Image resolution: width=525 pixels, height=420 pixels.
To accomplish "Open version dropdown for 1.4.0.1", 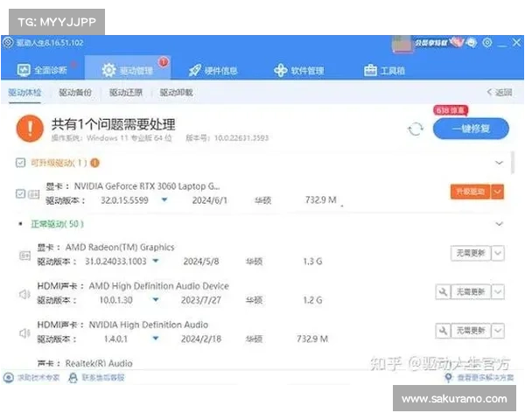I will click(156, 339).
